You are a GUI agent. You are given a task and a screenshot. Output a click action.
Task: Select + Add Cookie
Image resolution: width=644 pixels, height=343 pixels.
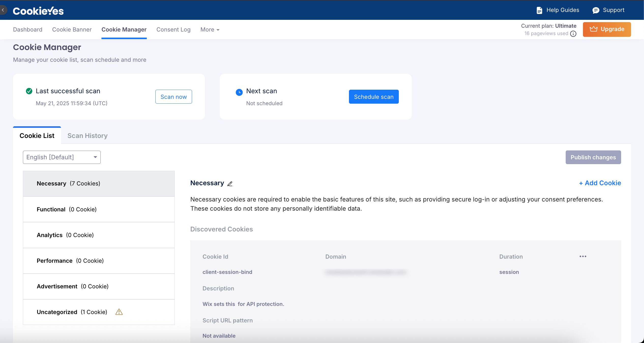[600, 183]
